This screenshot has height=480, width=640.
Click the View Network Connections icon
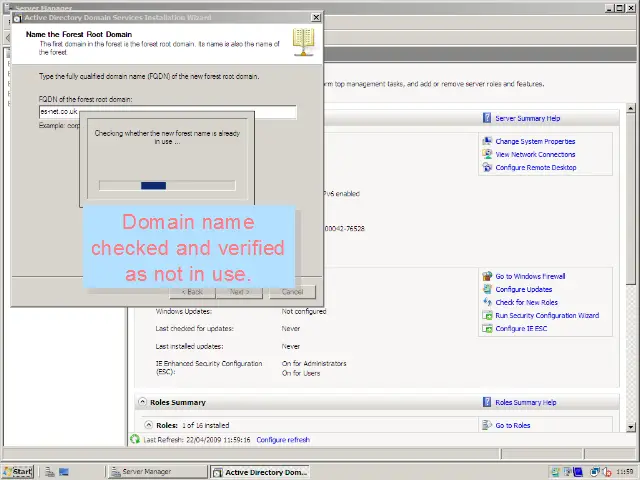(x=487, y=154)
